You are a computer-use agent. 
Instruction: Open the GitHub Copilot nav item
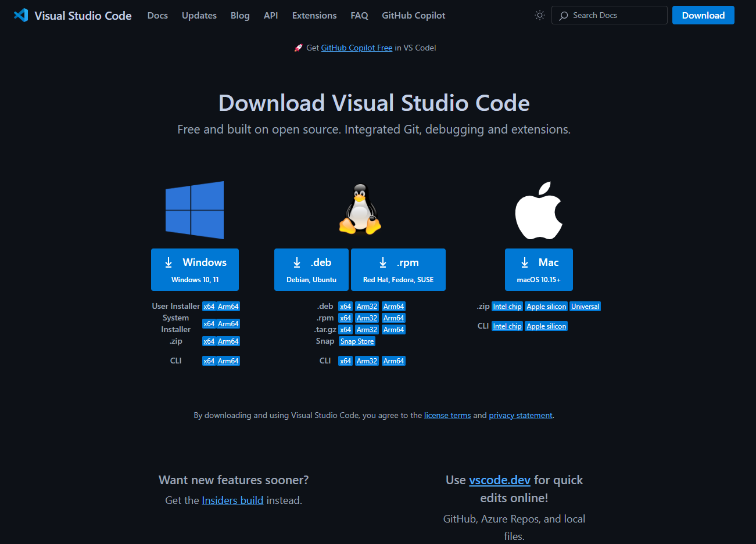point(414,15)
